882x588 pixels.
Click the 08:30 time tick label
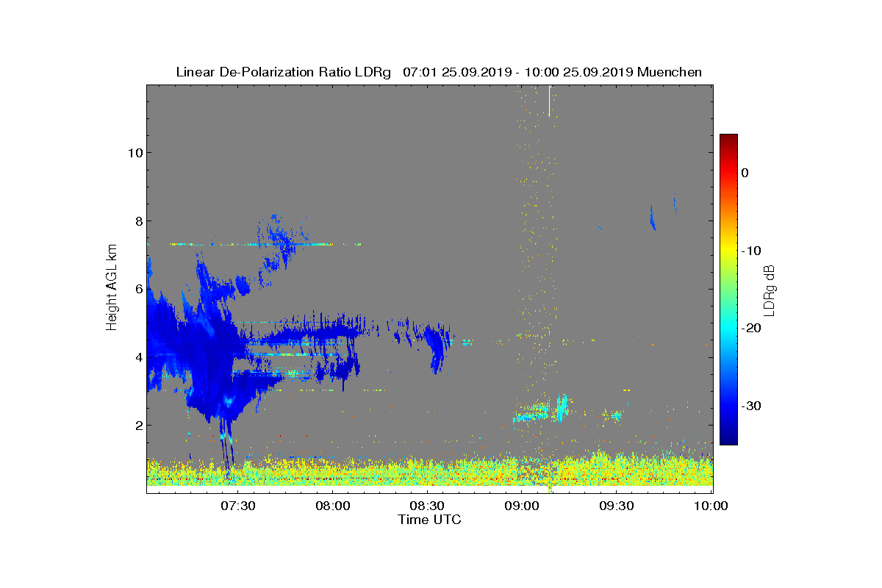(428, 506)
